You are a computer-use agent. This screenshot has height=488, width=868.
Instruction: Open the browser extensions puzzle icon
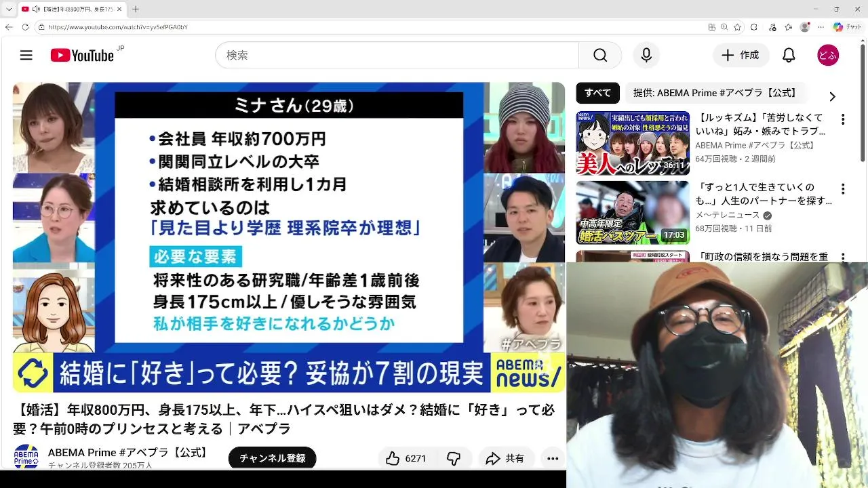pyautogui.click(x=754, y=27)
